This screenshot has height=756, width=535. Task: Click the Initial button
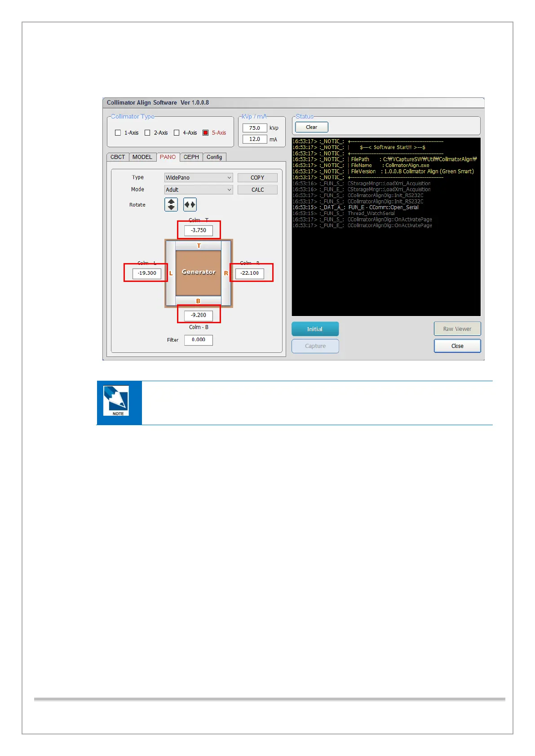coord(315,329)
